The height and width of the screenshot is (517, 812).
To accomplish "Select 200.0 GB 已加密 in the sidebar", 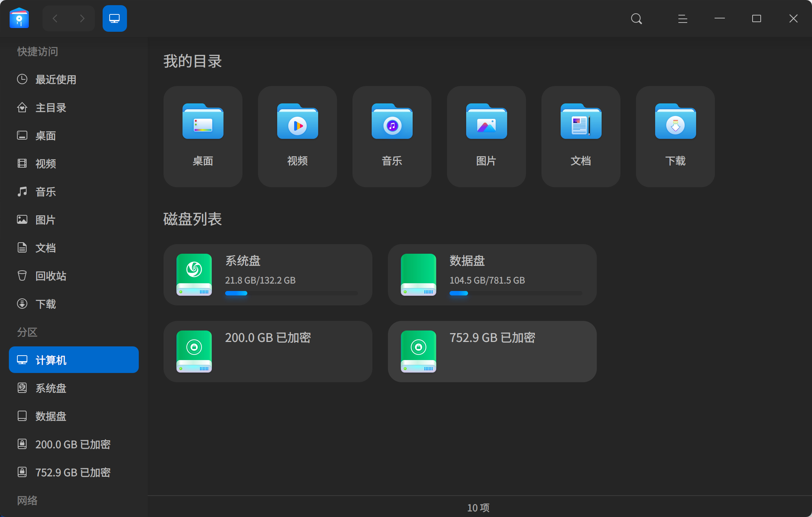I will click(74, 444).
